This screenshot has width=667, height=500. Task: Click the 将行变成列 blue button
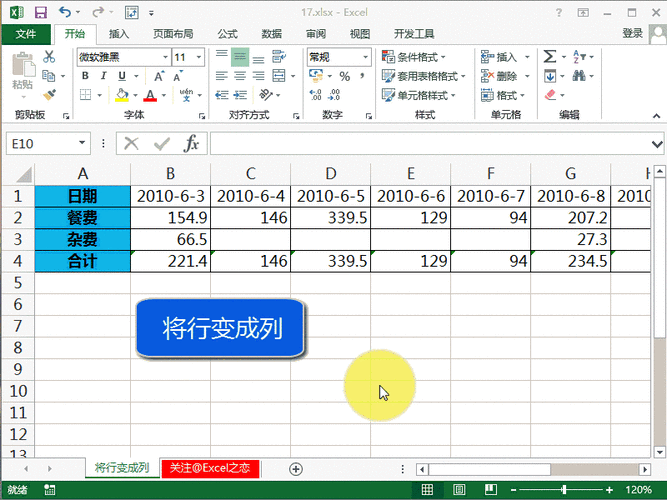pyautogui.click(x=220, y=329)
